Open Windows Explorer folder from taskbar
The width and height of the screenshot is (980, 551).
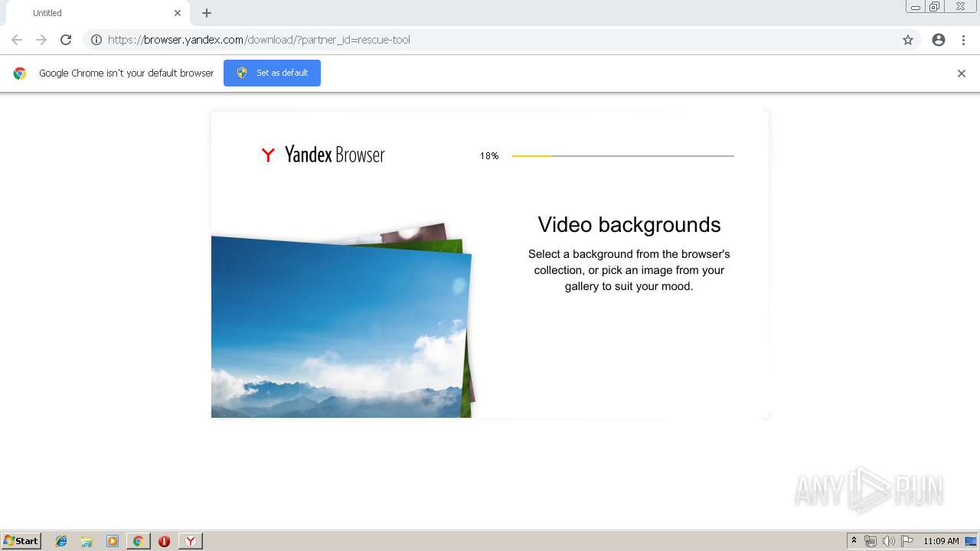pos(87,541)
